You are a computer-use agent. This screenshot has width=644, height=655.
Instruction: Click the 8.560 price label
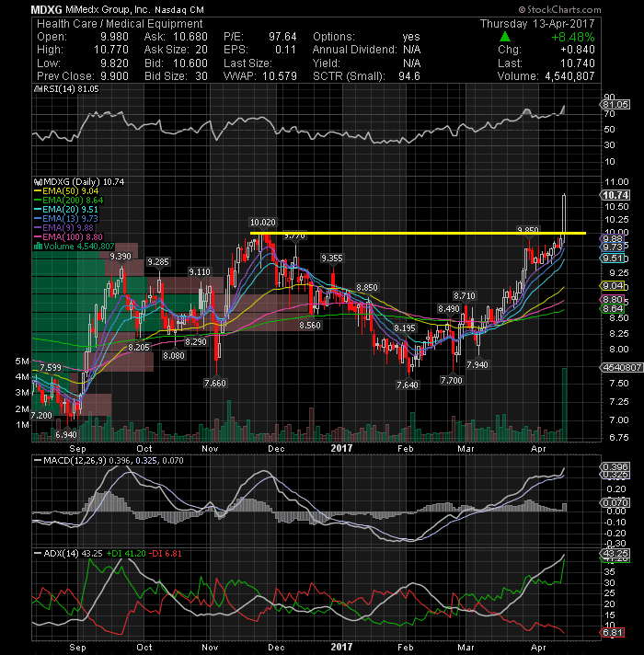point(310,325)
